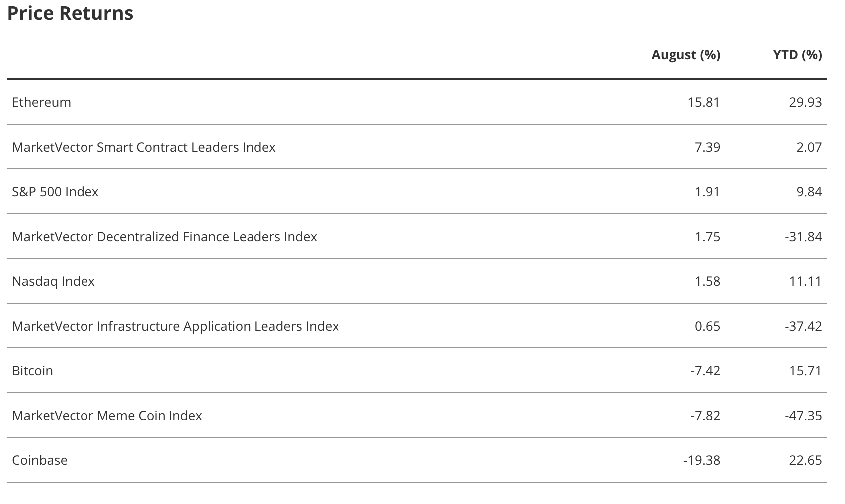845x504 pixels.
Task: Click MarketVector Decentralized Finance Leaders Index
Action: coord(165,237)
